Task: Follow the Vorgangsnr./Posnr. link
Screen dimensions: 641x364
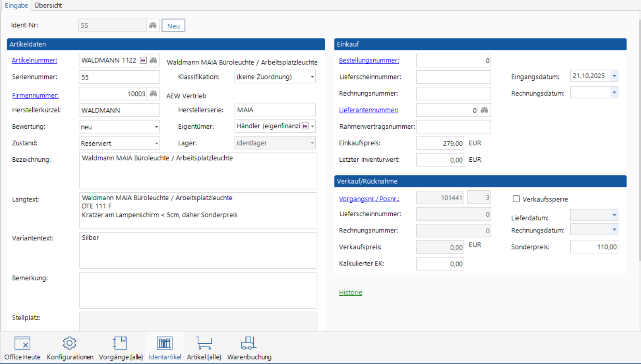Action: [369, 199]
